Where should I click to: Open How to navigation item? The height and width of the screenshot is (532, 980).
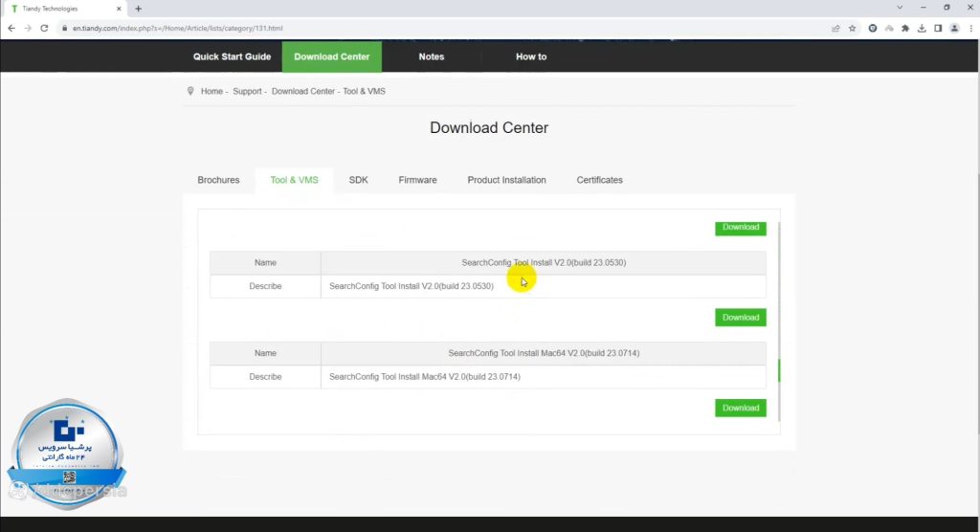(531, 56)
